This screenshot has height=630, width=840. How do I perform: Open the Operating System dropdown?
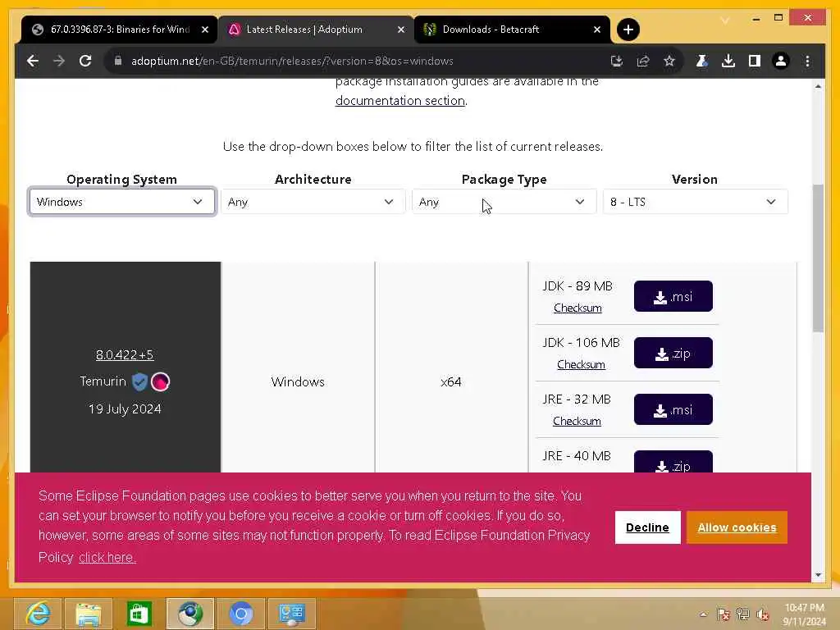click(x=122, y=202)
